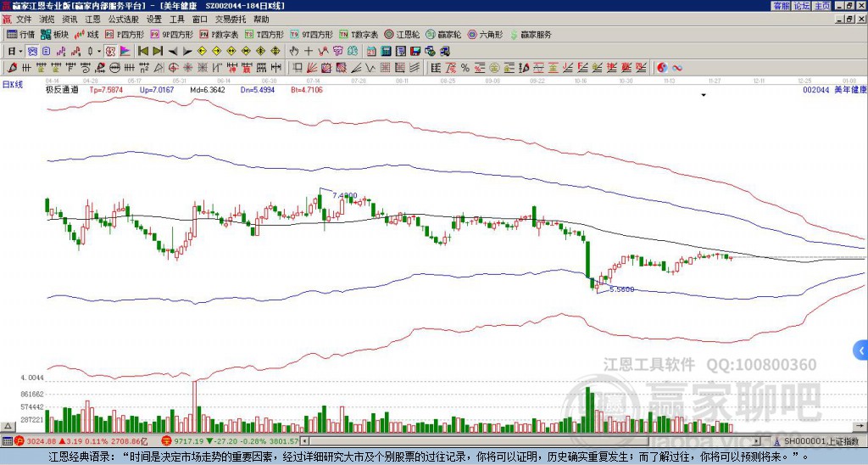
Task: Select the hand pan tool
Action: tap(294, 52)
